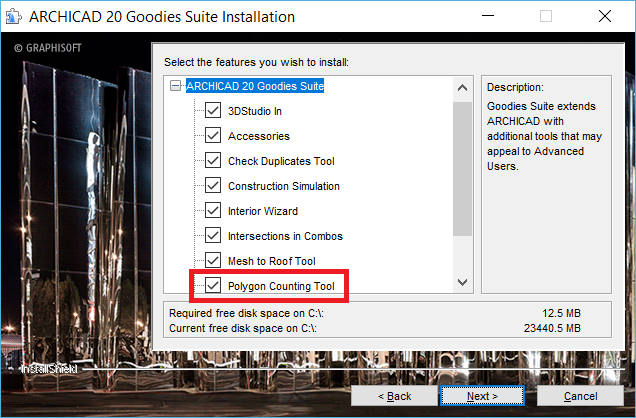Cancel the installation

pos(581,396)
